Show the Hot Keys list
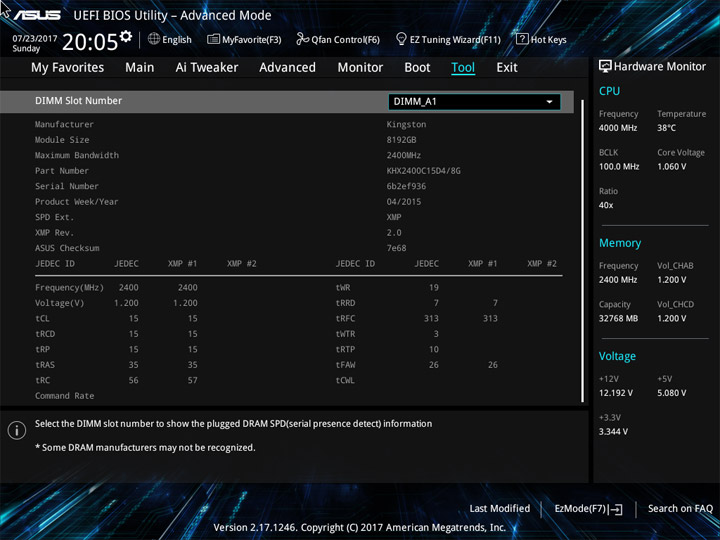The image size is (720, 540). point(541,39)
